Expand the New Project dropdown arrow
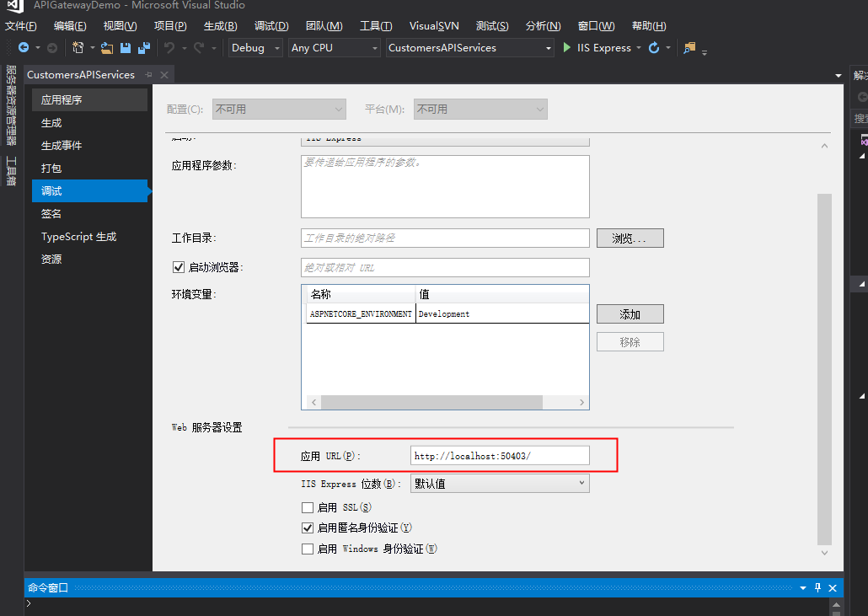The height and width of the screenshot is (616, 868). (x=92, y=47)
